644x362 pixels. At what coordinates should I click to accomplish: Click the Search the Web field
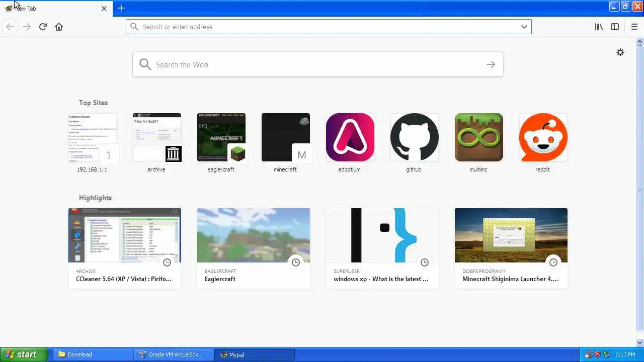[x=318, y=64]
